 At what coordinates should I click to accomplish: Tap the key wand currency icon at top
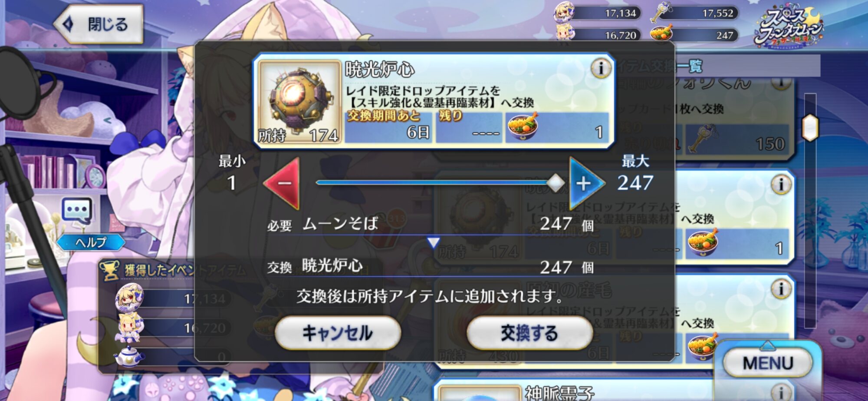(x=661, y=12)
